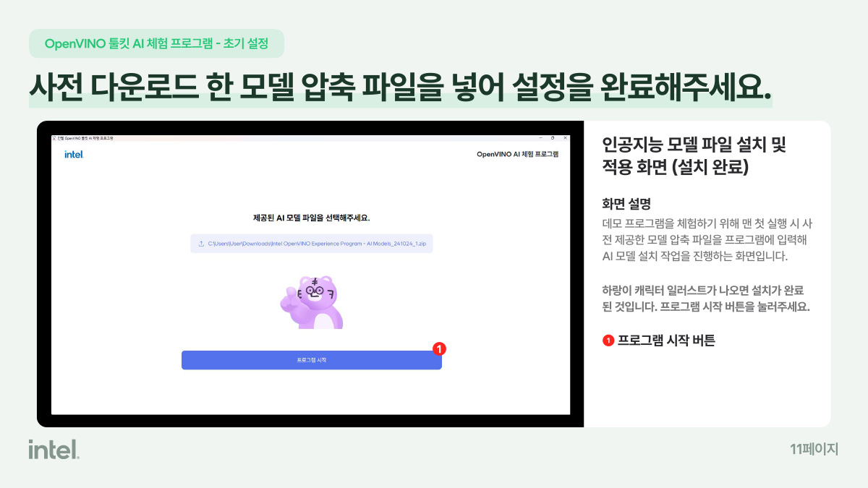Click the AI Models_241024_1.zip file path field
This screenshot has width=868, height=488.
pos(311,244)
